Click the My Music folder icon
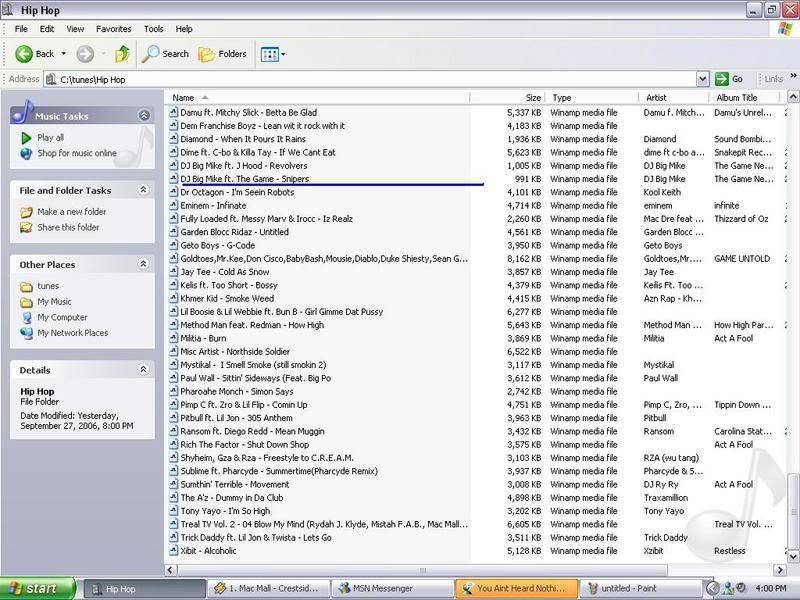 [x=26, y=302]
